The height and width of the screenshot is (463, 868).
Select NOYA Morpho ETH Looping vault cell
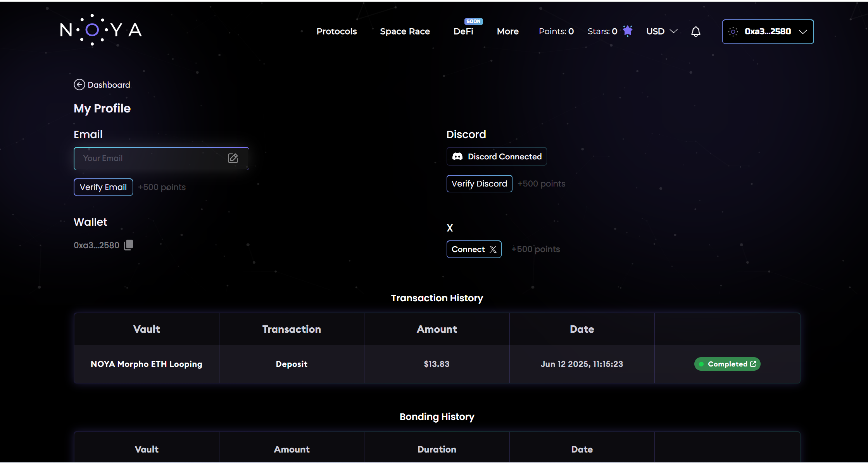coord(147,364)
